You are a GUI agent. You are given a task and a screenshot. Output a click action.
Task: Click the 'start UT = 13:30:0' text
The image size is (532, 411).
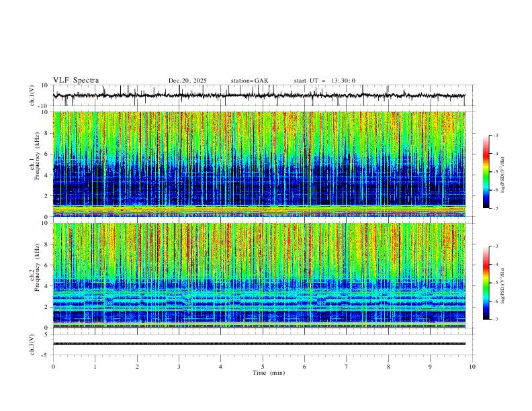(324, 81)
